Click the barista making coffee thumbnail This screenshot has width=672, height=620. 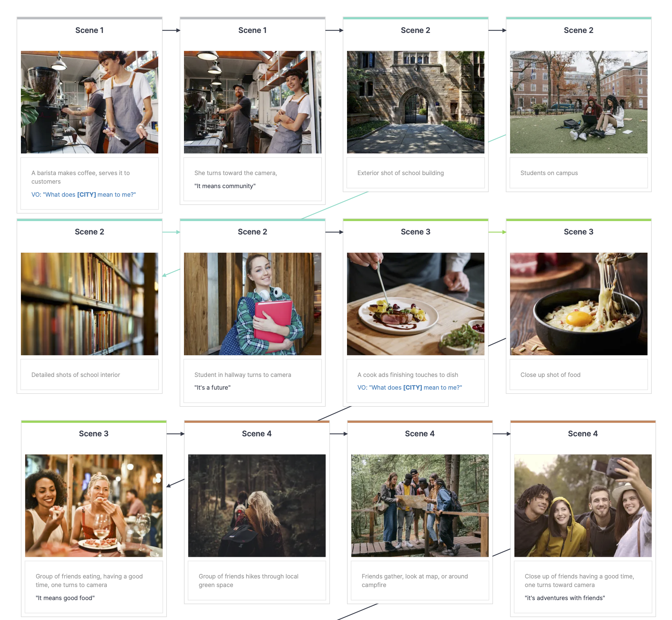[x=89, y=102]
